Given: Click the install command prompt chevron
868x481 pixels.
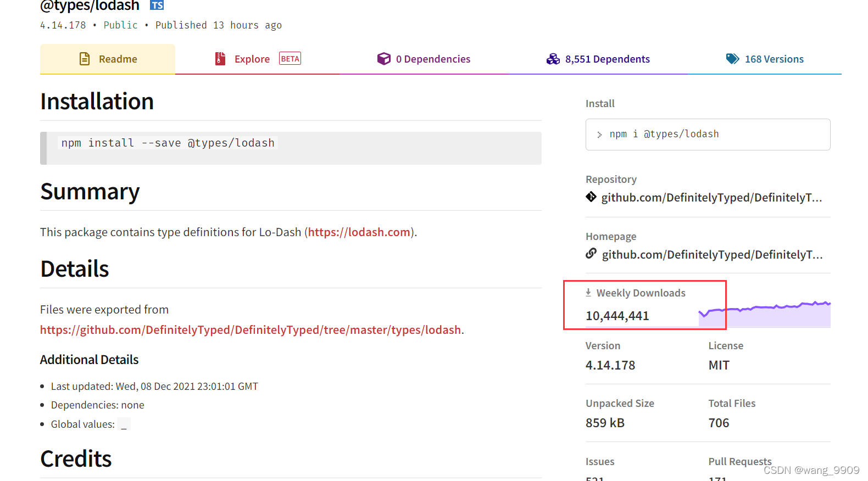Looking at the screenshot, I should [x=599, y=135].
